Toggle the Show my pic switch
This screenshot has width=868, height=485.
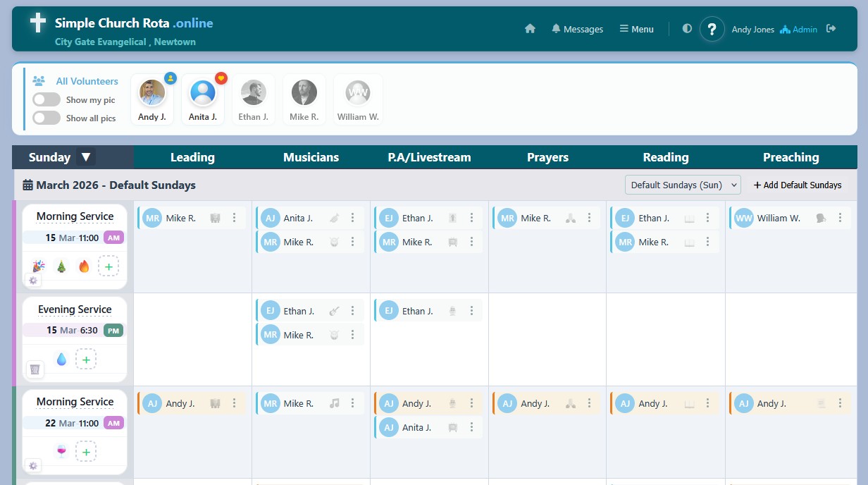point(46,99)
